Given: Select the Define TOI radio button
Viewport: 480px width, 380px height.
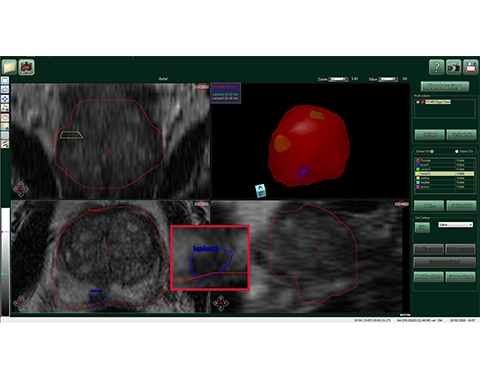Looking at the screenshot, I should click(457, 151).
